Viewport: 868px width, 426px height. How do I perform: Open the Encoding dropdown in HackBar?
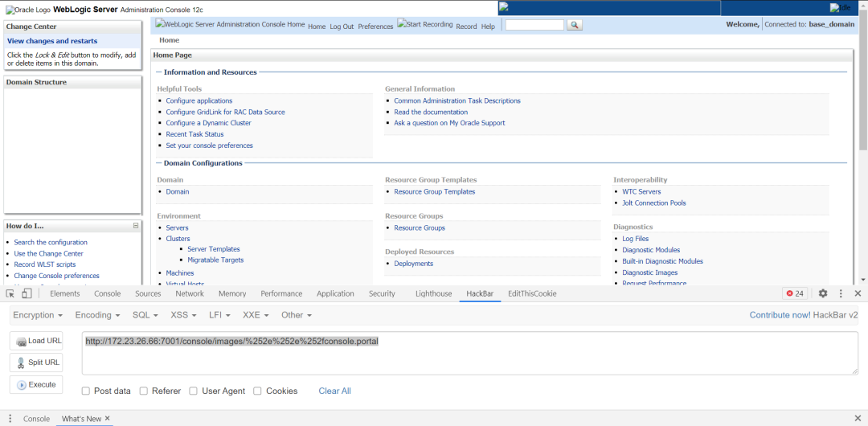pos(97,314)
